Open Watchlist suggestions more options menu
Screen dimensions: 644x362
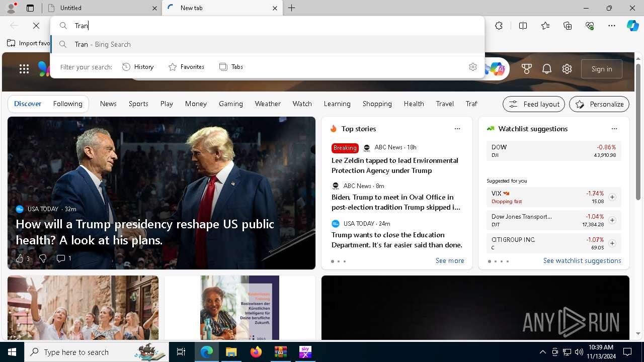click(x=614, y=129)
